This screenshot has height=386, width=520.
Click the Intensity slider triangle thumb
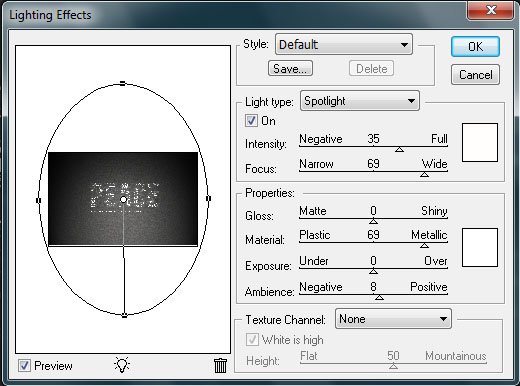(399, 150)
